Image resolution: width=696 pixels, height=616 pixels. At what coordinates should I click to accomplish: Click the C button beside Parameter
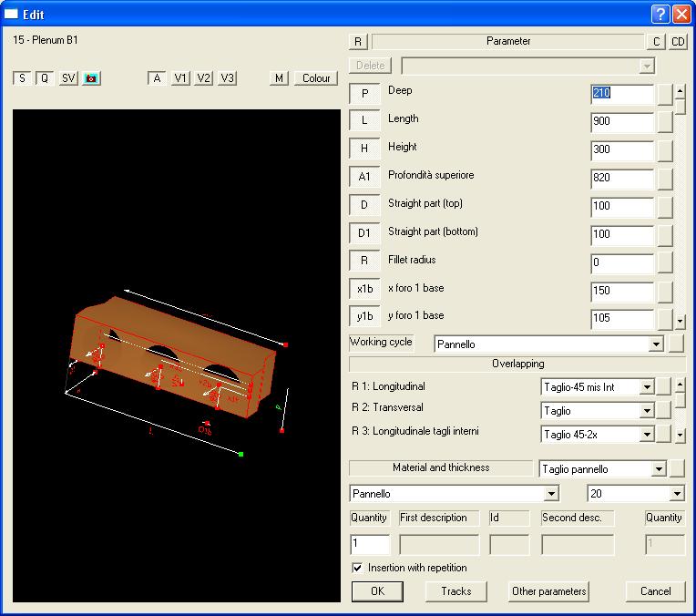[656, 42]
